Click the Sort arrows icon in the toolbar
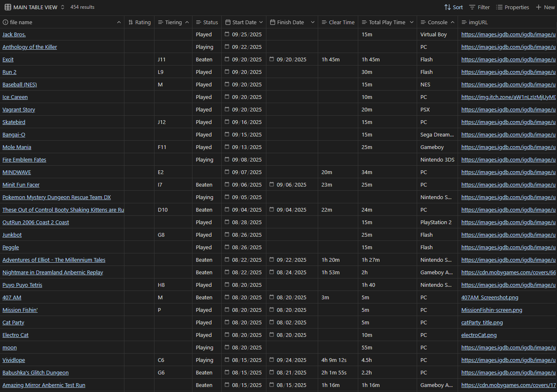The width and height of the screenshot is (557, 392). [x=448, y=7]
